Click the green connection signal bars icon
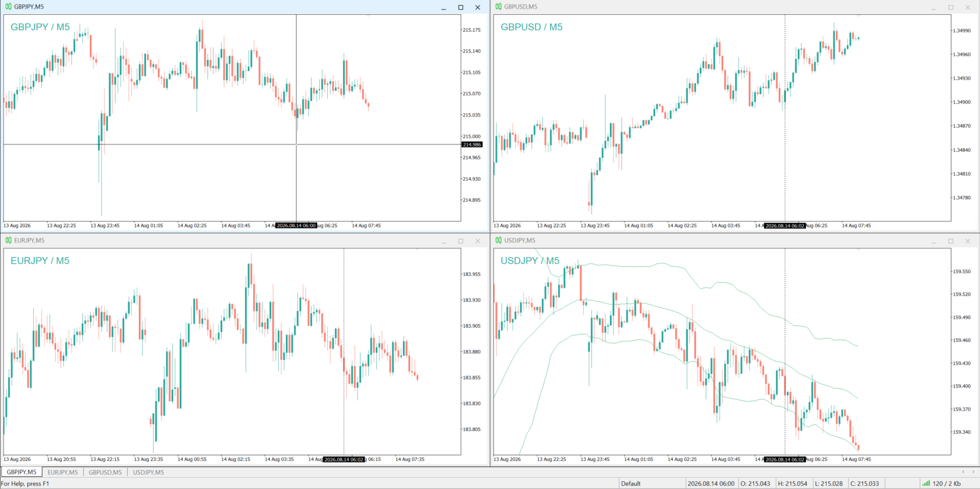This screenshot has height=489, width=980. pyautogui.click(x=926, y=483)
